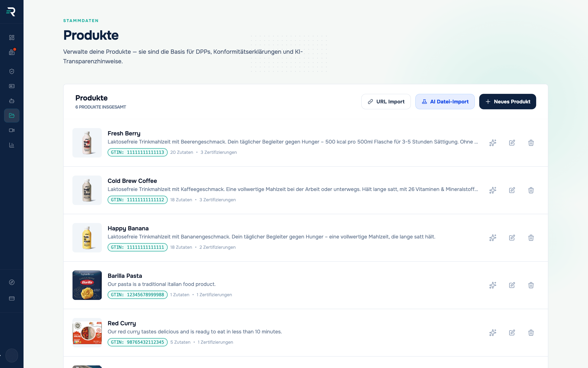Screen dimensions: 588x368
Task: Click the GTIN 12345678999988 badge
Action: click(x=137, y=295)
